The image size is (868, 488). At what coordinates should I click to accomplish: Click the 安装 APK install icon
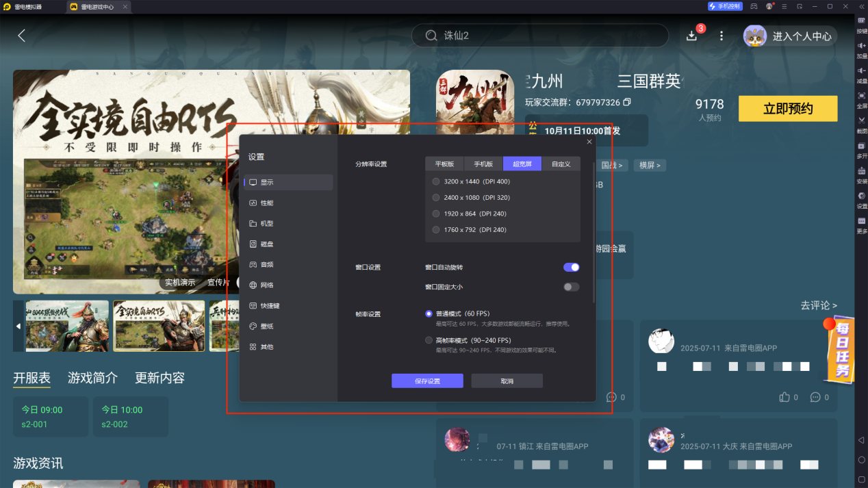click(861, 170)
